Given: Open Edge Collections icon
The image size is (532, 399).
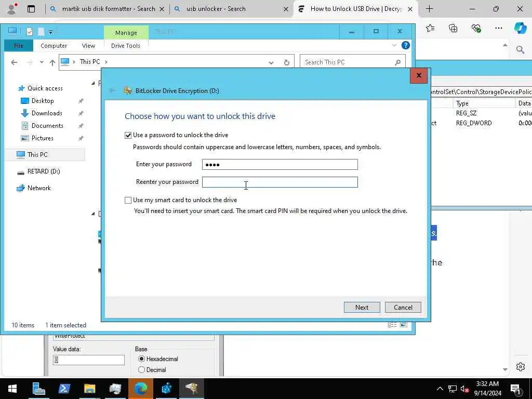Looking at the screenshot, I should [453, 28].
